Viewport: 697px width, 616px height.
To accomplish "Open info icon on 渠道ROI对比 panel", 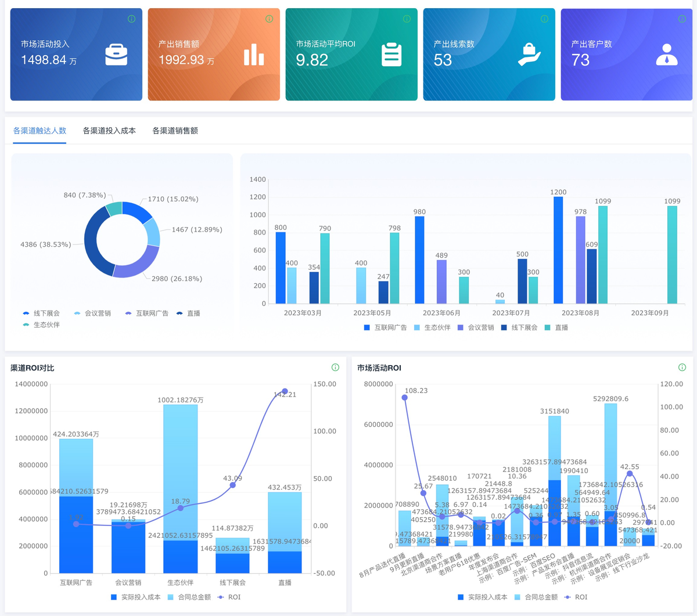I will click(x=335, y=368).
